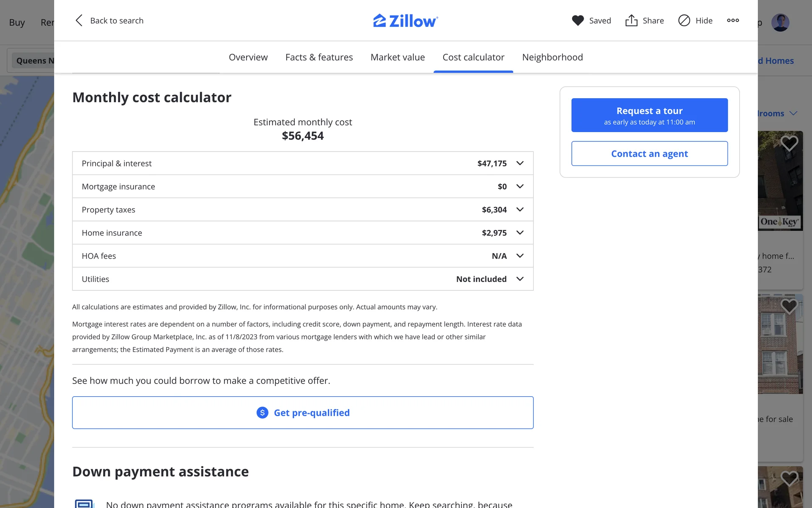
Task: Click the Share upload icon
Action: click(x=631, y=20)
